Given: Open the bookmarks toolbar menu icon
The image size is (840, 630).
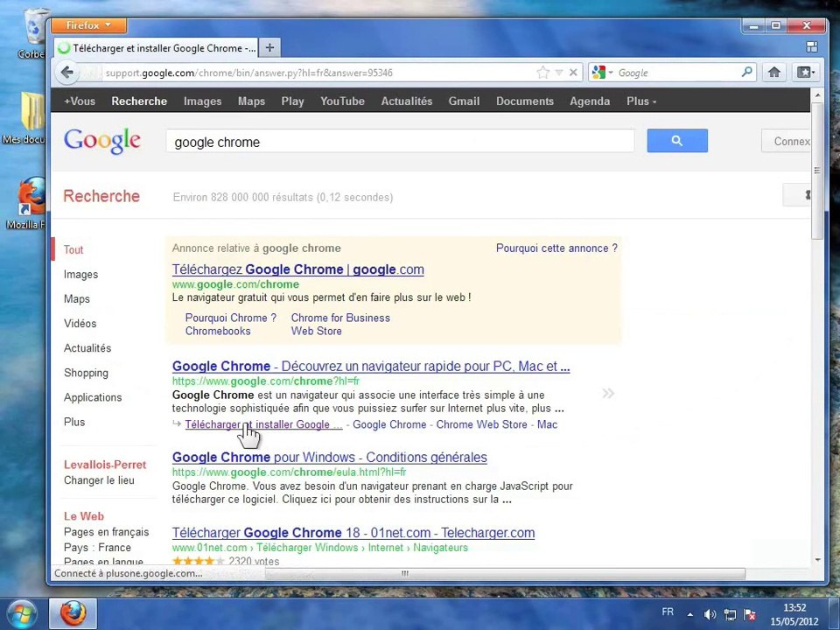Looking at the screenshot, I should click(805, 73).
